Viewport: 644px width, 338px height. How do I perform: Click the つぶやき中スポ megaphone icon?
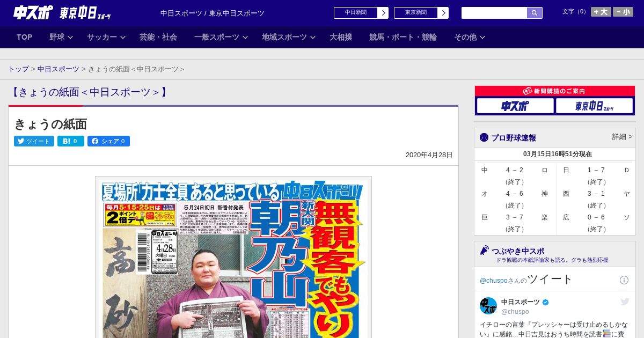484,250
